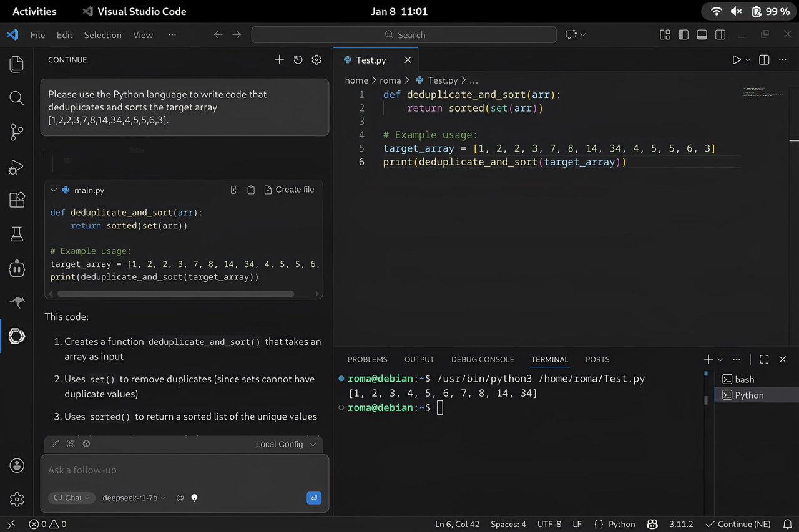Start a new Continue session with plus icon
Screen dimensions: 799x532
click(279, 60)
